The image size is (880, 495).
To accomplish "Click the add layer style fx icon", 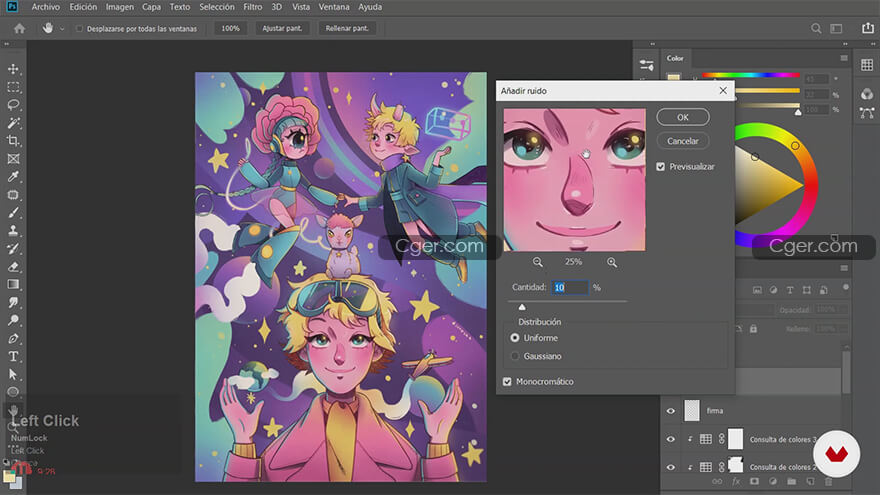I will (x=736, y=482).
